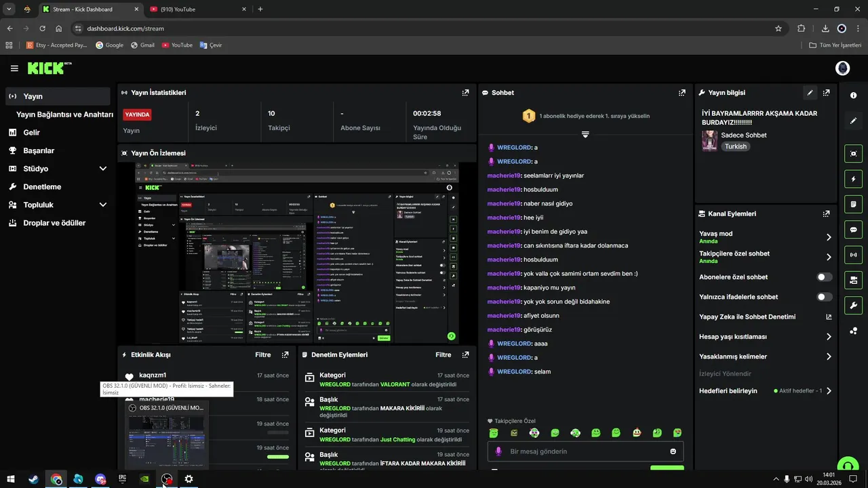868x488 pixels.
Task: Open the Gmail bookmark
Action: click(142, 45)
